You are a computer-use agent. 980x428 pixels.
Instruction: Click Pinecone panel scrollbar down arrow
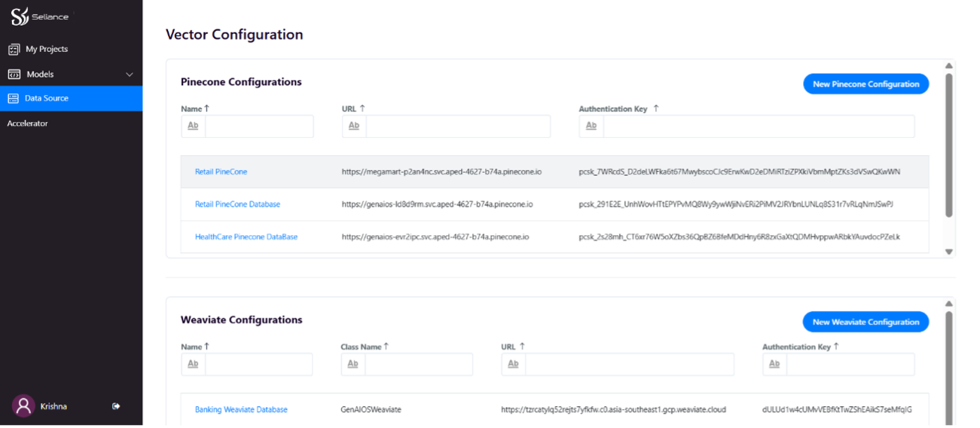[x=949, y=252]
